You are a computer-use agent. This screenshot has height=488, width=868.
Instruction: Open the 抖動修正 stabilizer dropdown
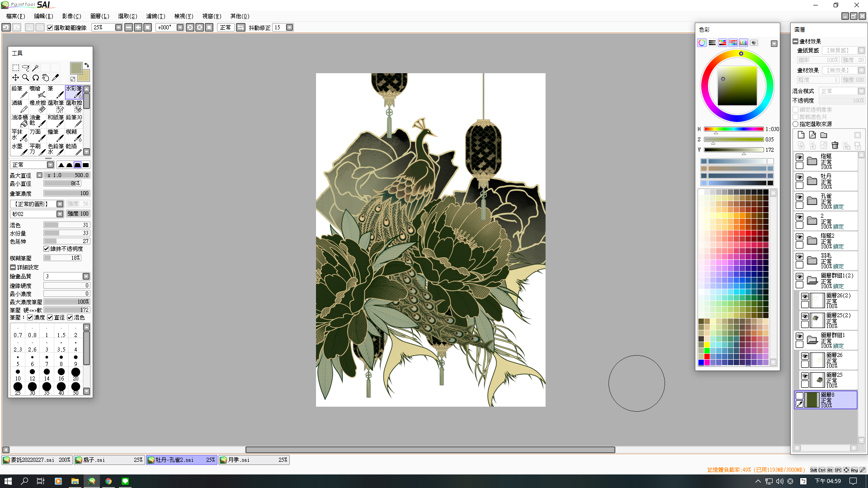point(290,28)
